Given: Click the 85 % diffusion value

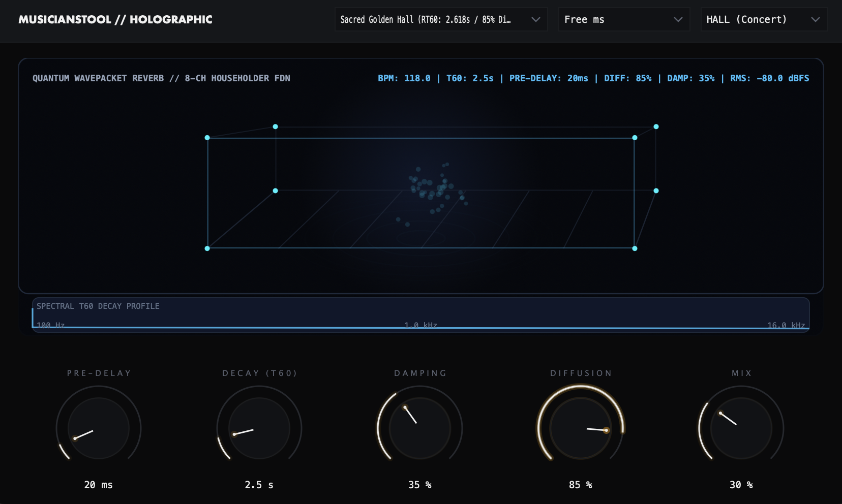Looking at the screenshot, I should pyautogui.click(x=581, y=485).
